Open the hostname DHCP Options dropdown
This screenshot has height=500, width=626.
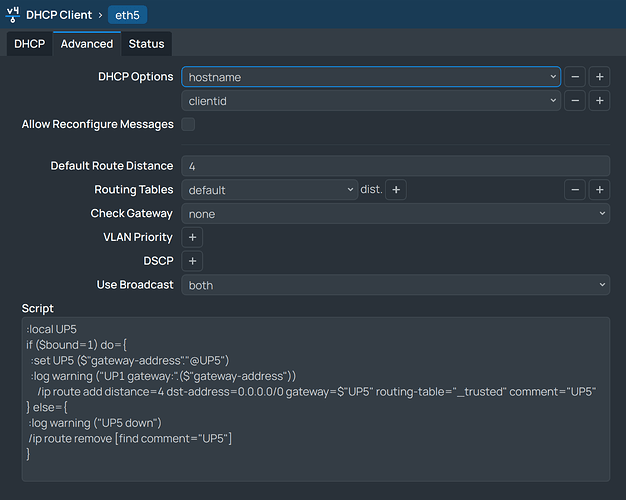click(370, 77)
